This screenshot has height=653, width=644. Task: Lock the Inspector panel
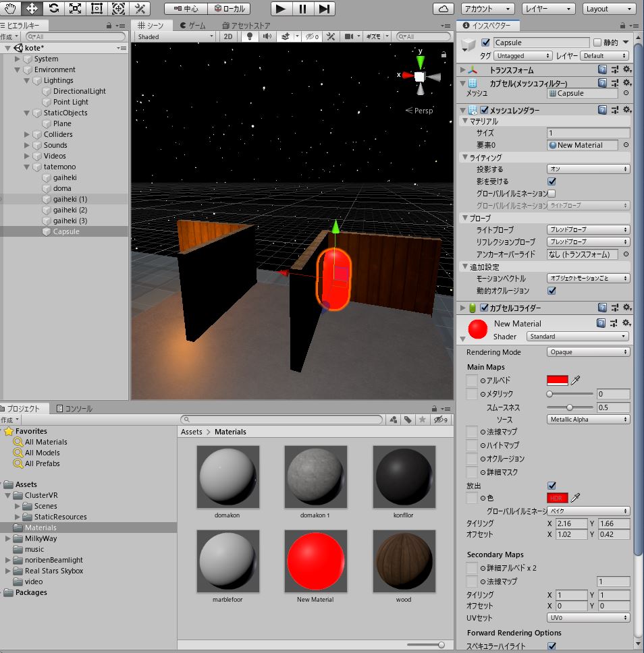tap(622, 26)
